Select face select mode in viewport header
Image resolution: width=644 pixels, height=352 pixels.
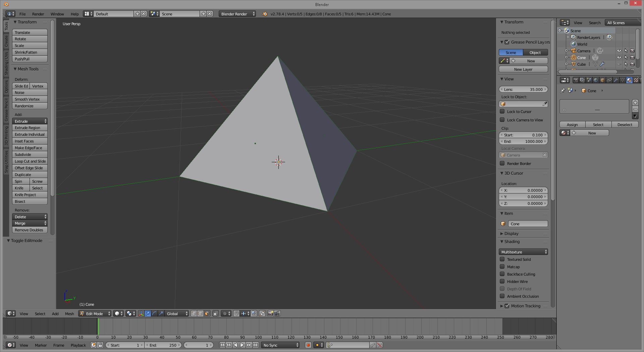coord(207,313)
